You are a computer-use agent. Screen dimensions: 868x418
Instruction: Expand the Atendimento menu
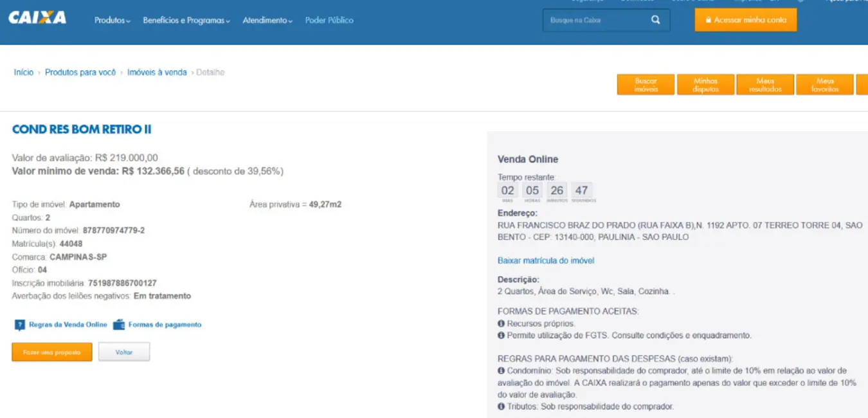click(267, 21)
